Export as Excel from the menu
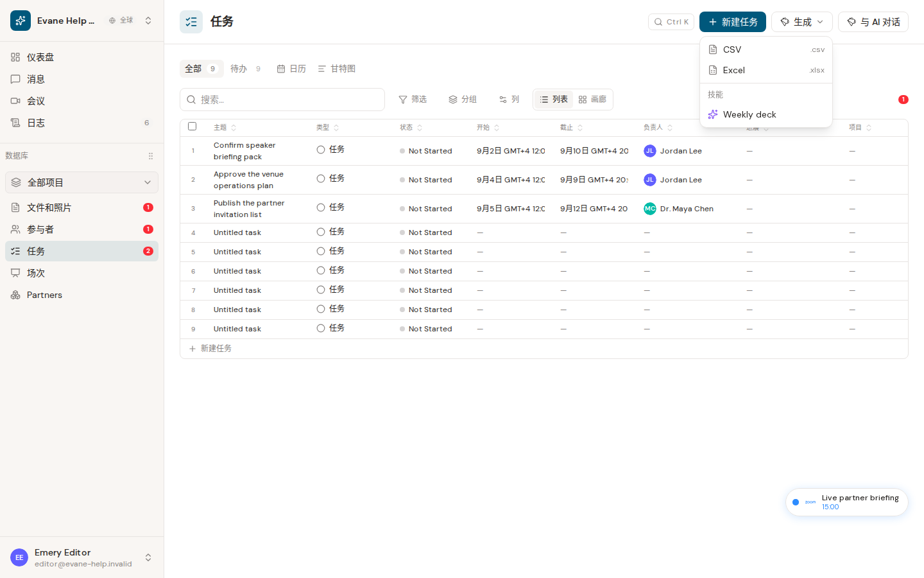 click(766, 70)
